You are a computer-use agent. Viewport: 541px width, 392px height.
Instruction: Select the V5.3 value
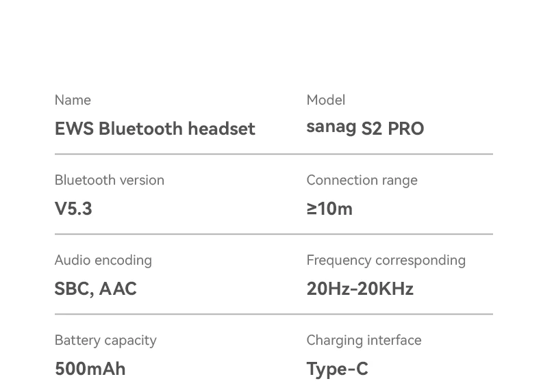pos(73,209)
